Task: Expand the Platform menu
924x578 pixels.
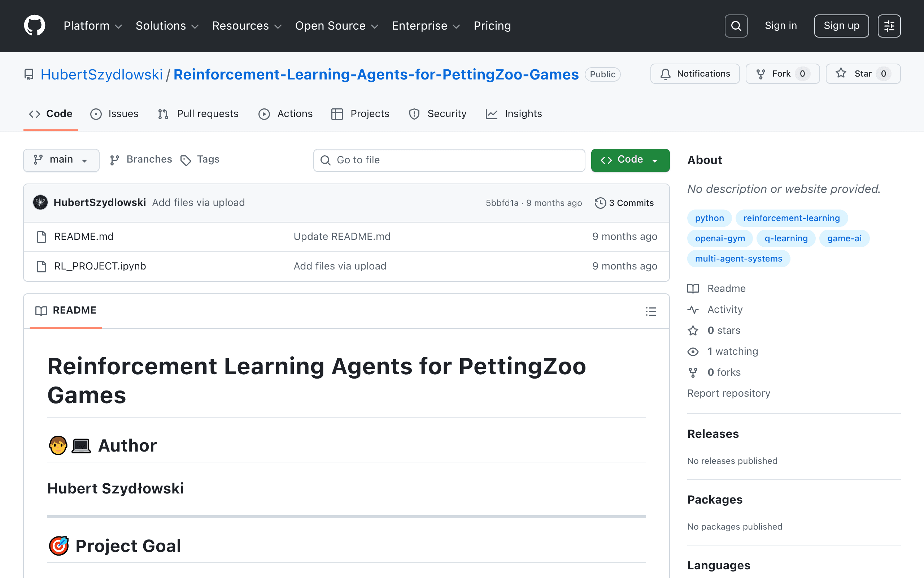Action: pos(93,26)
